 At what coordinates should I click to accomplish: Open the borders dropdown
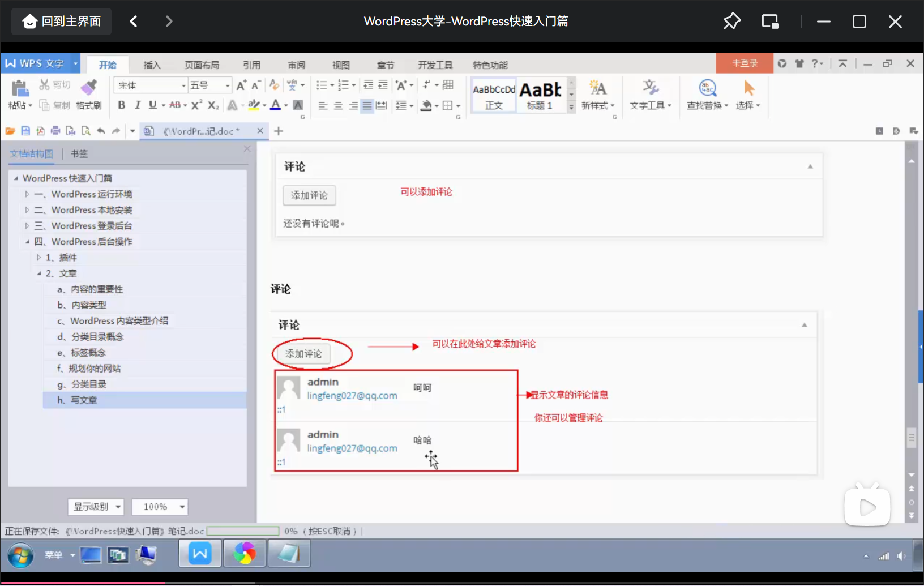point(458,105)
